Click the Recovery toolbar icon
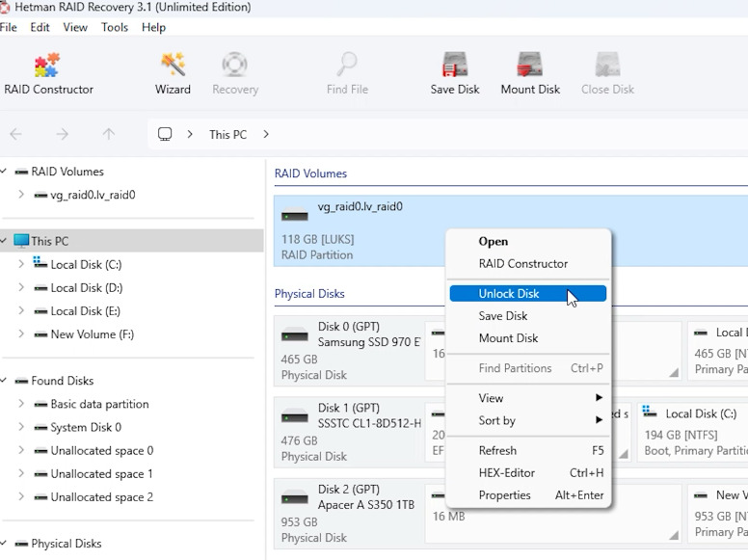The width and height of the screenshot is (748, 560). pyautogui.click(x=234, y=65)
